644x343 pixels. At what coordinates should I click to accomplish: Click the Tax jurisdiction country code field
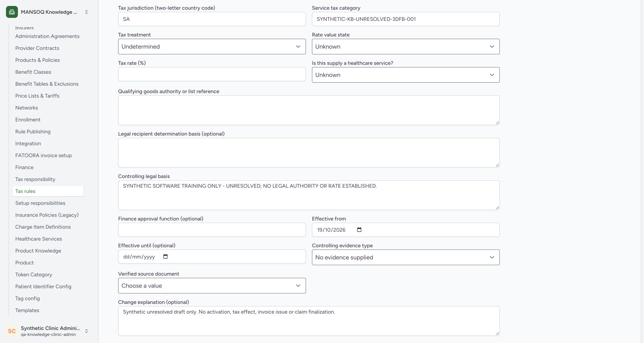click(x=212, y=19)
